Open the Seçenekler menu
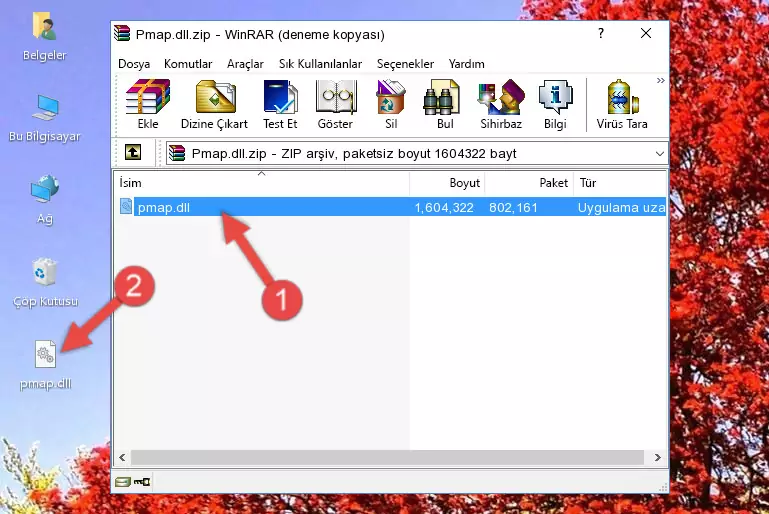Image resolution: width=769 pixels, height=514 pixels. pos(405,64)
